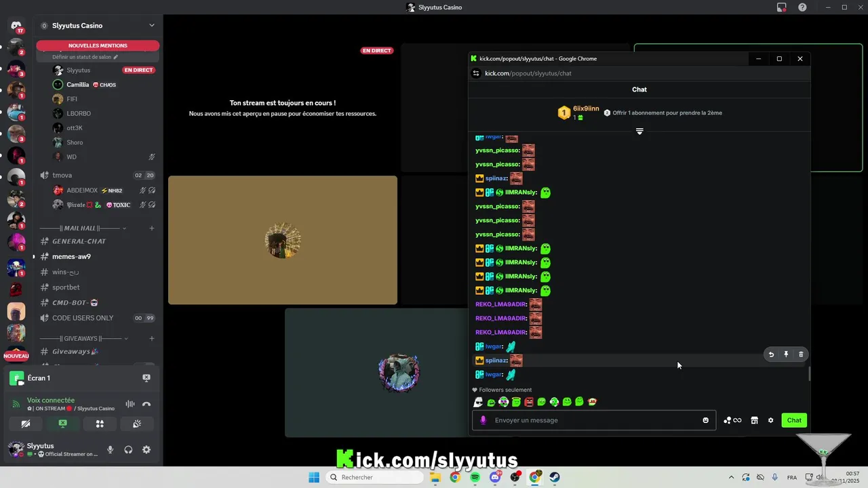Disconnect from the voice channel
The width and height of the screenshot is (868, 488).
click(x=146, y=405)
